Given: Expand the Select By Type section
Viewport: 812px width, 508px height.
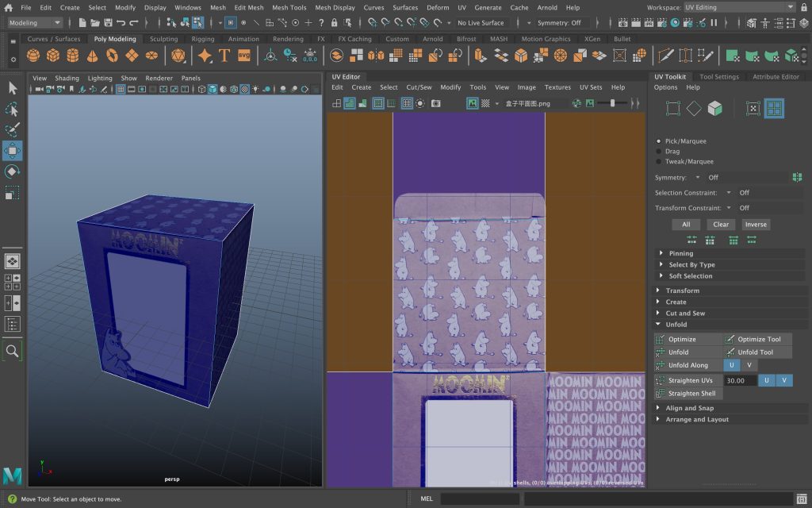Looking at the screenshot, I should 729,265.
